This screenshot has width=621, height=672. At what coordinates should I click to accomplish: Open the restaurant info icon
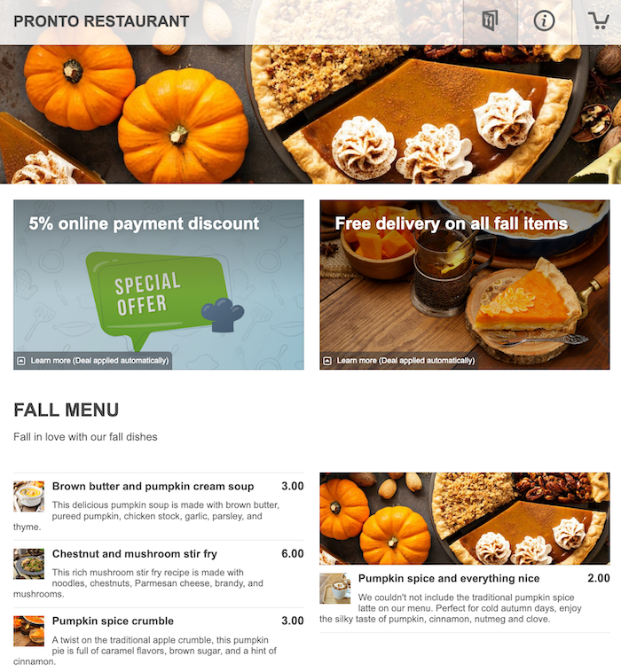coord(544,20)
